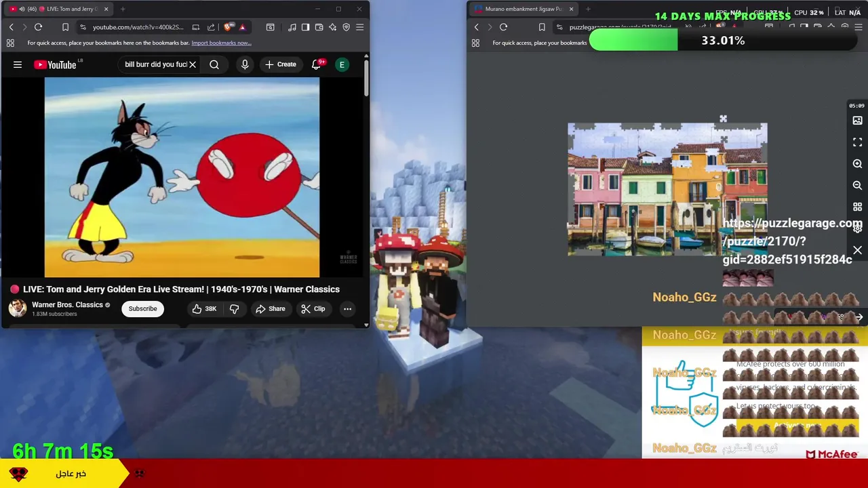The image size is (868, 488).
Task: Open a new tab in YouTube window
Action: tap(123, 9)
